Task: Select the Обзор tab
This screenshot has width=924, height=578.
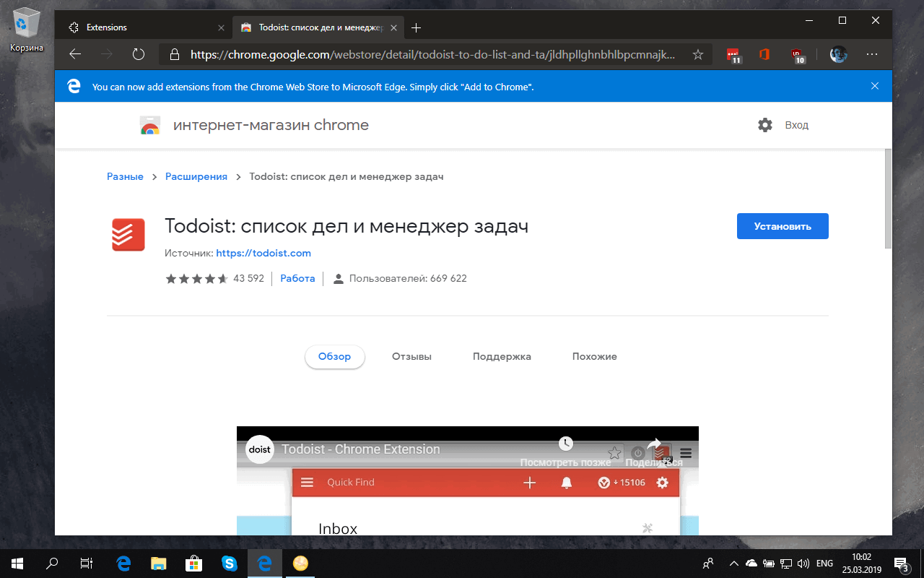Action: coord(335,356)
